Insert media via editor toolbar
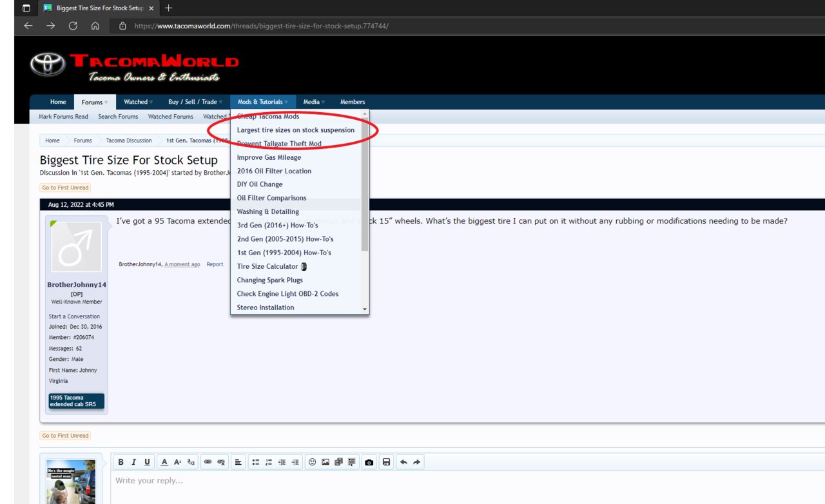The height and width of the screenshot is (504, 825). pos(338,462)
